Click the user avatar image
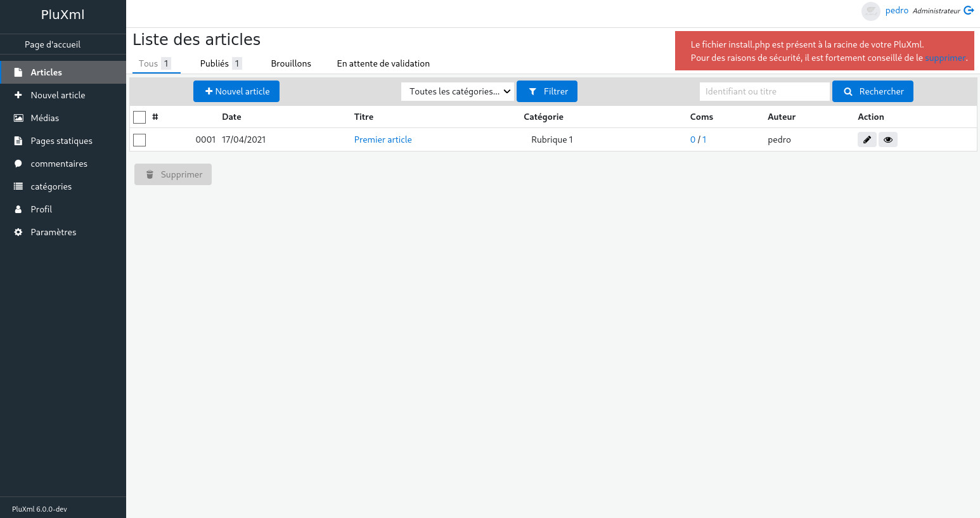 coord(871,11)
